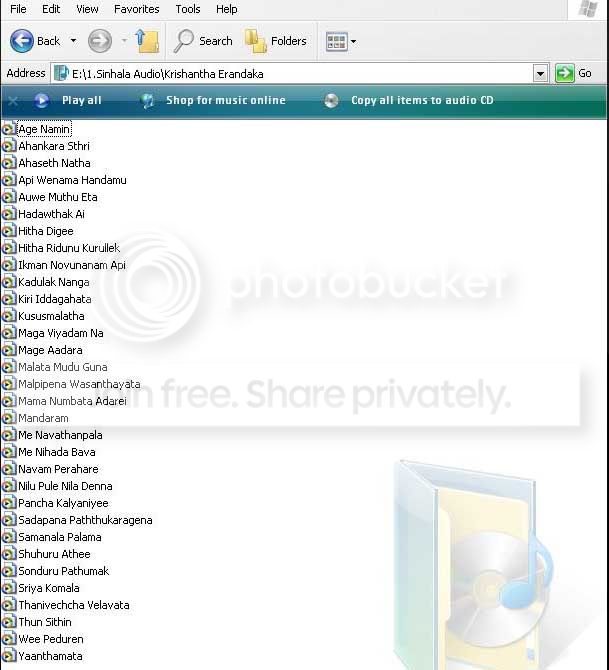Click the Views icon button
The width and height of the screenshot is (609, 670).
click(x=336, y=42)
